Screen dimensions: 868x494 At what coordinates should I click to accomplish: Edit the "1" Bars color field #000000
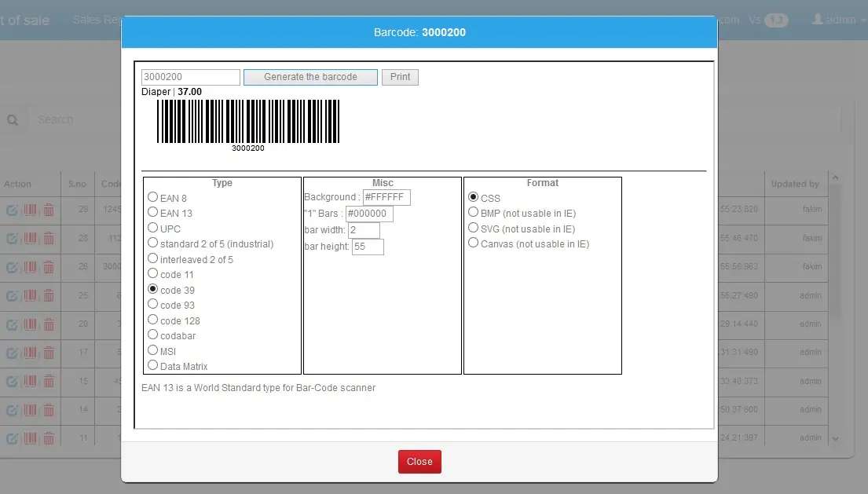pyautogui.click(x=369, y=214)
